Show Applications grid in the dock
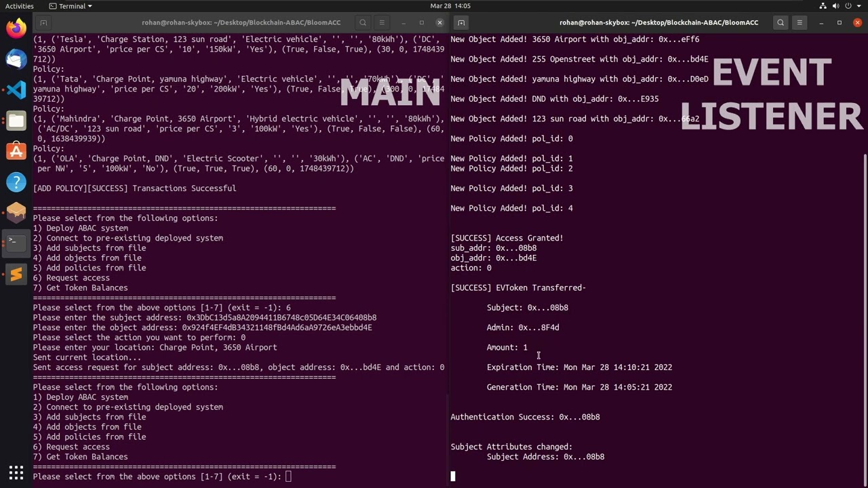The height and width of the screenshot is (488, 868). (16, 472)
